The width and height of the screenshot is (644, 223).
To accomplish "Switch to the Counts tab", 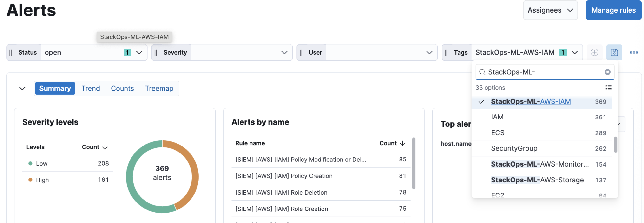I will (122, 88).
